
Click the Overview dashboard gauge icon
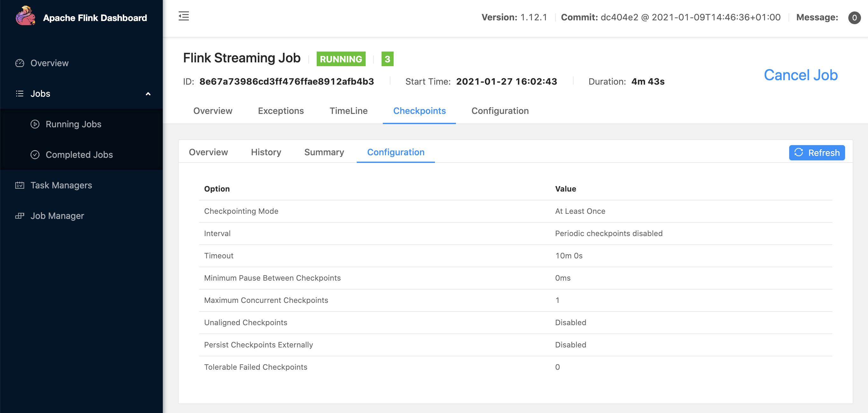(x=19, y=63)
